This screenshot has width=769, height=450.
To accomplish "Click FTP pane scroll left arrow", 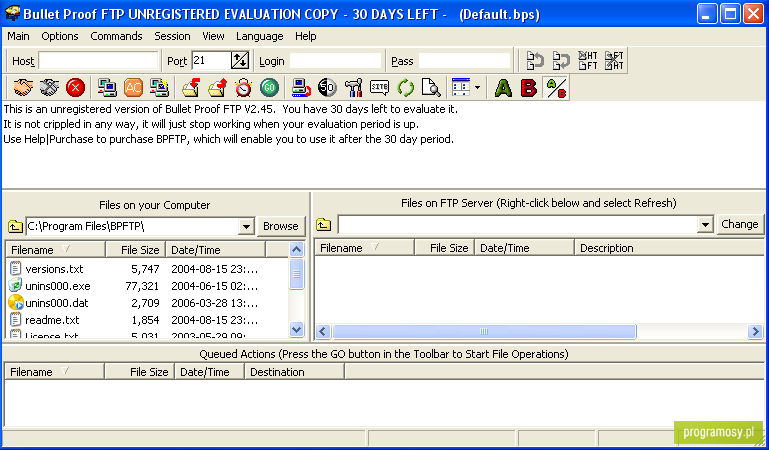I will (322, 332).
